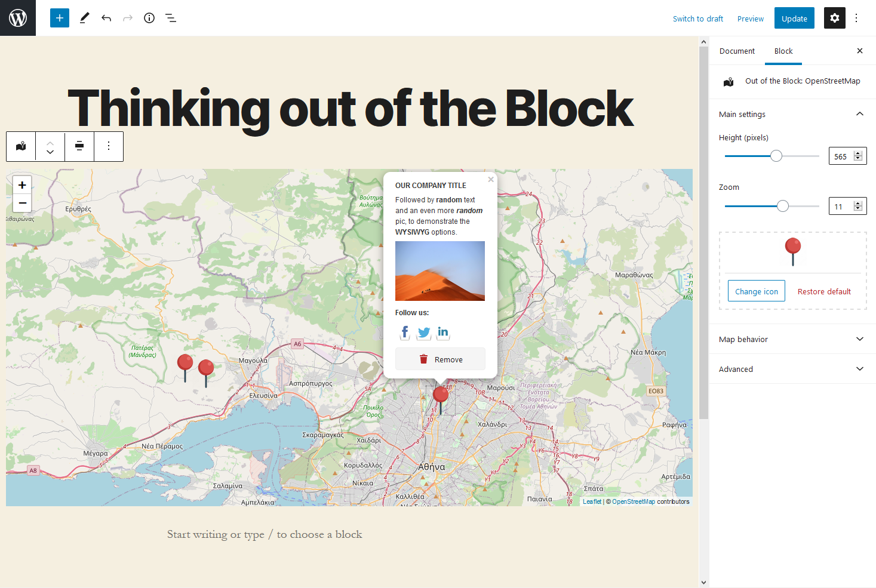This screenshot has height=588, width=876.
Task: Click the Update button
Action: (x=794, y=18)
